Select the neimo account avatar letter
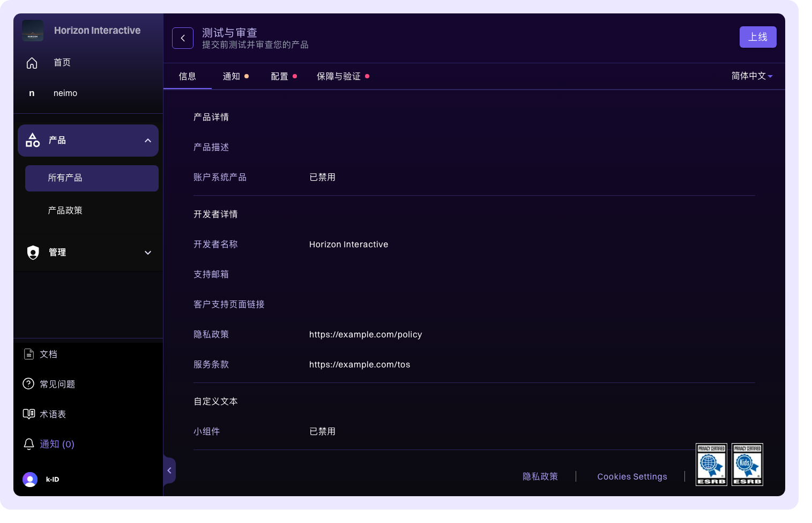The height and width of the screenshot is (523, 812). tap(32, 93)
